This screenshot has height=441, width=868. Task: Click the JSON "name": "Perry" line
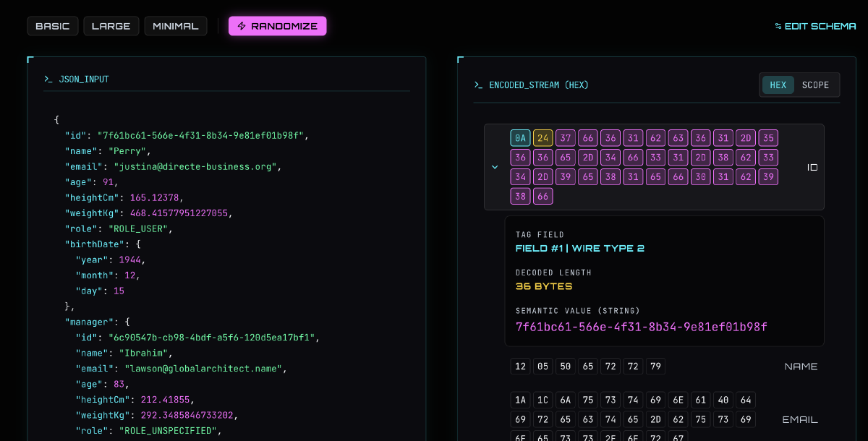point(109,151)
